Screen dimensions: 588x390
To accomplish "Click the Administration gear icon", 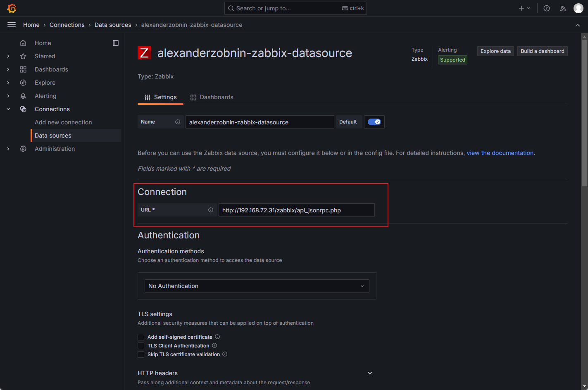I will coord(23,149).
